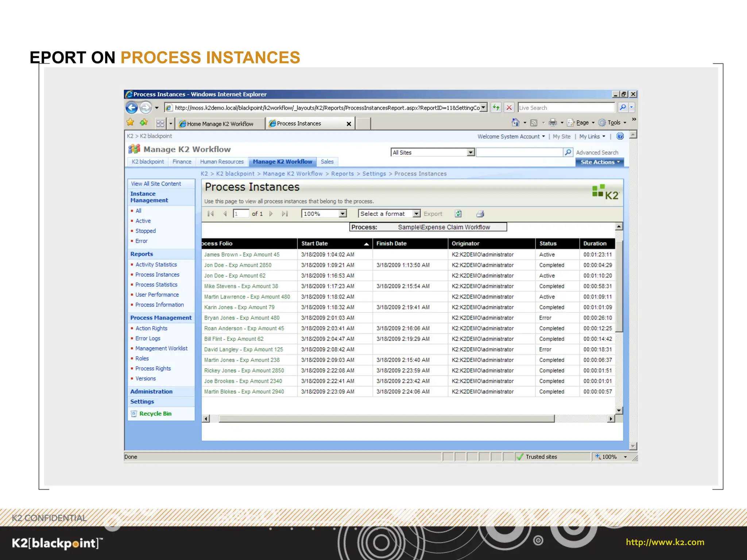
Task: Open the status bar zoom level dropdown
Action: point(625,456)
